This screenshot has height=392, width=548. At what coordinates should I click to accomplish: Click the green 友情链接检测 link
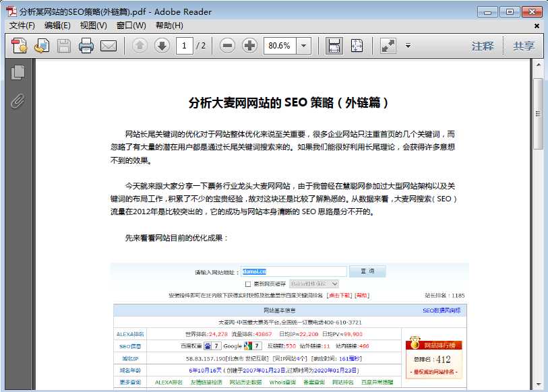tap(206, 382)
